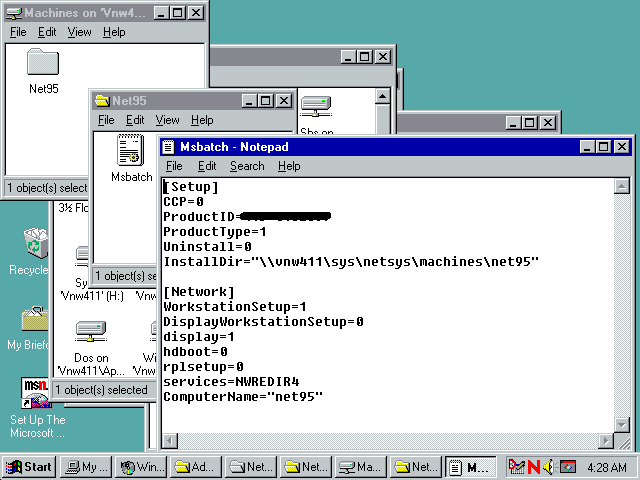Click the 'CCP=0' line in Notepad

pos(183,202)
